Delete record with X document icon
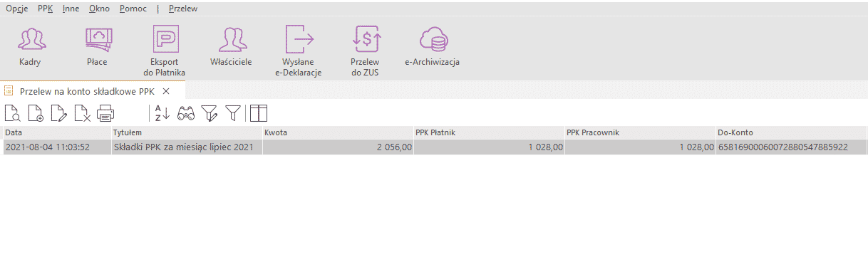Image resolution: width=868 pixels, height=262 pixels. (83, 112)
